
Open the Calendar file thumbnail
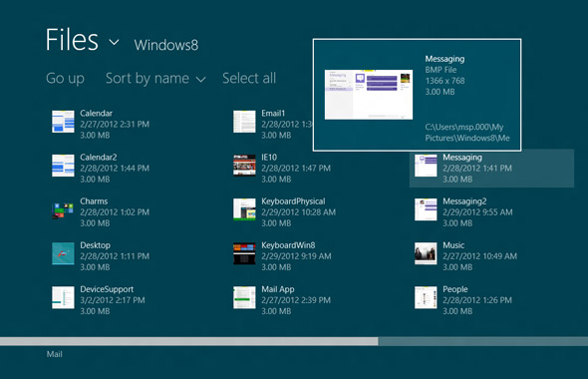coord(63,122)
